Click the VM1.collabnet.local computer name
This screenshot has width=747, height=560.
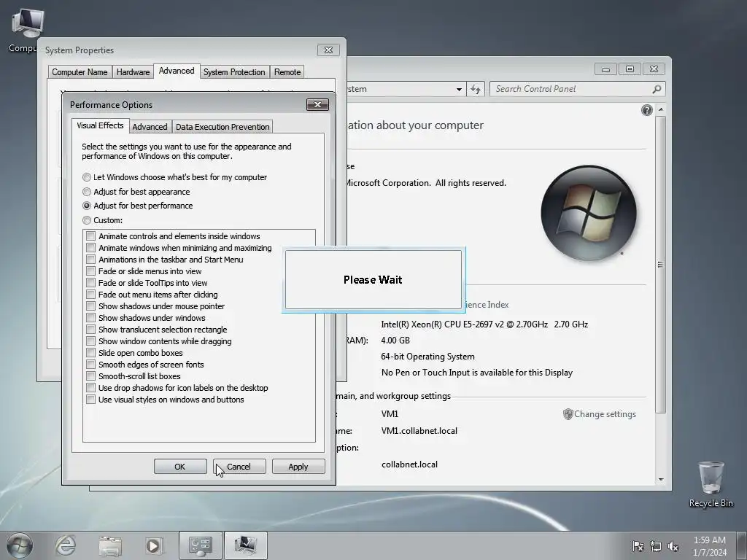[419, 431]
